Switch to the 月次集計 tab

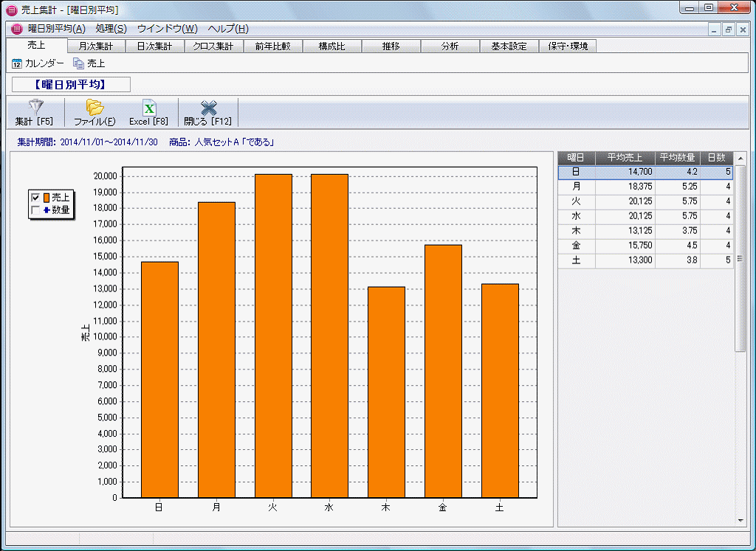click(96, 46)
